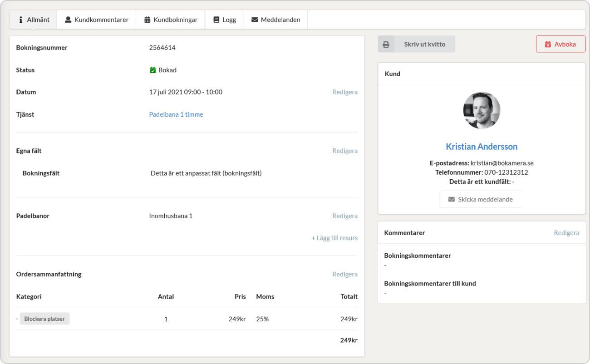Click the printer icon beside Skriv ut kvitto
The width and height of the screenshot is (590, 364).
point(386,44)
